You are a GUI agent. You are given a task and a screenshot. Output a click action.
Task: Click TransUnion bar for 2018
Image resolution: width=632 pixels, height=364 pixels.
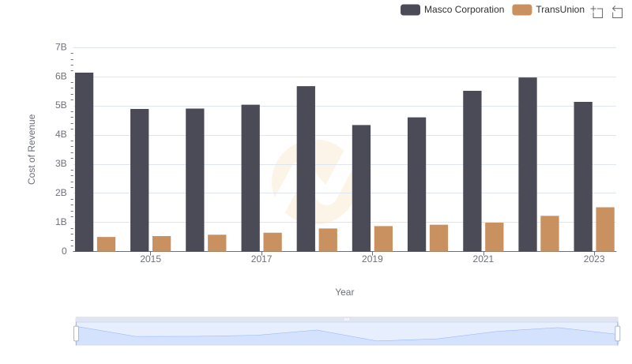(328, 240)
